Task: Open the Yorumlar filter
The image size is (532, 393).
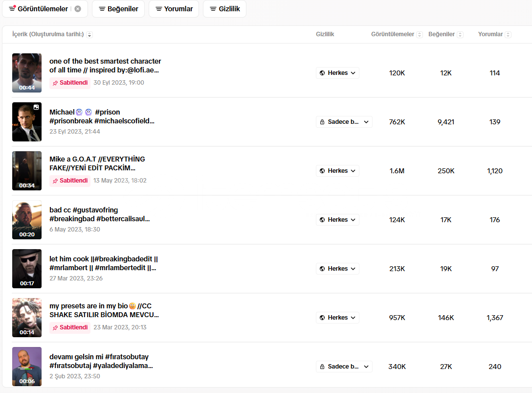Action: [174, 9]
